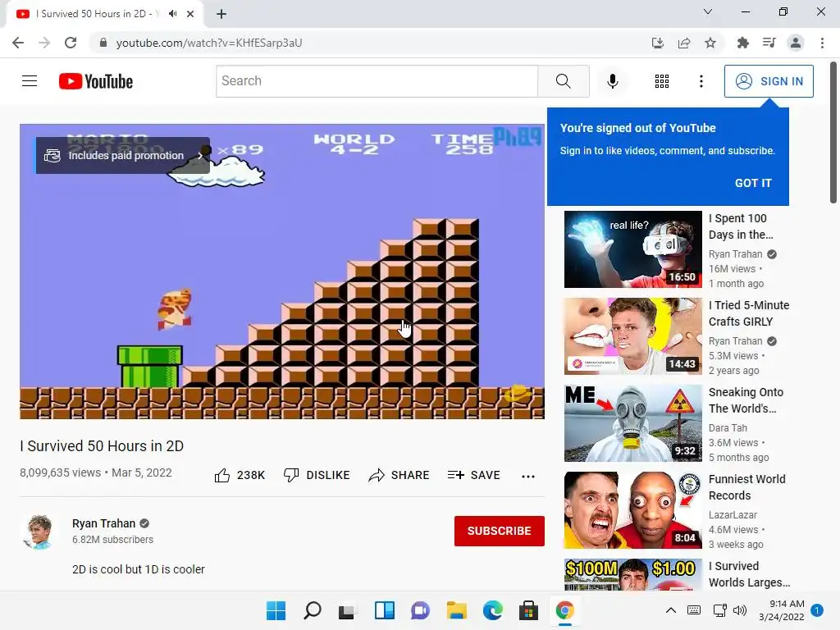
Task: Open YouTube settings three-dot menu
Action: (x=701, y=81)
